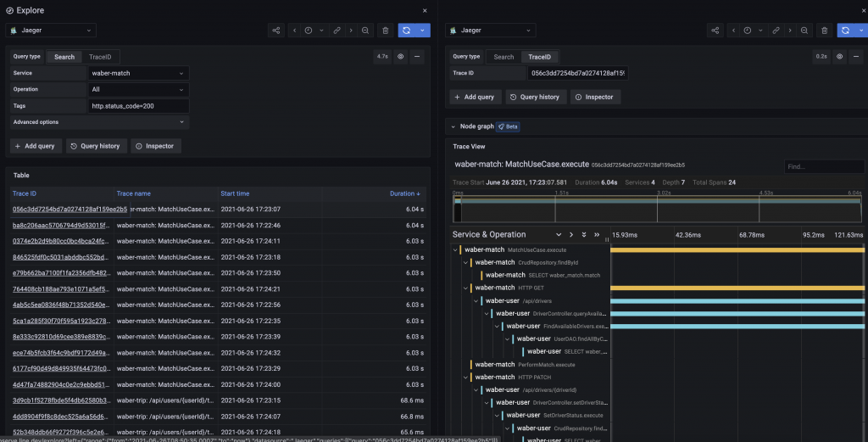
Task: Close the left Explore pane
Action: pos(426,10)
